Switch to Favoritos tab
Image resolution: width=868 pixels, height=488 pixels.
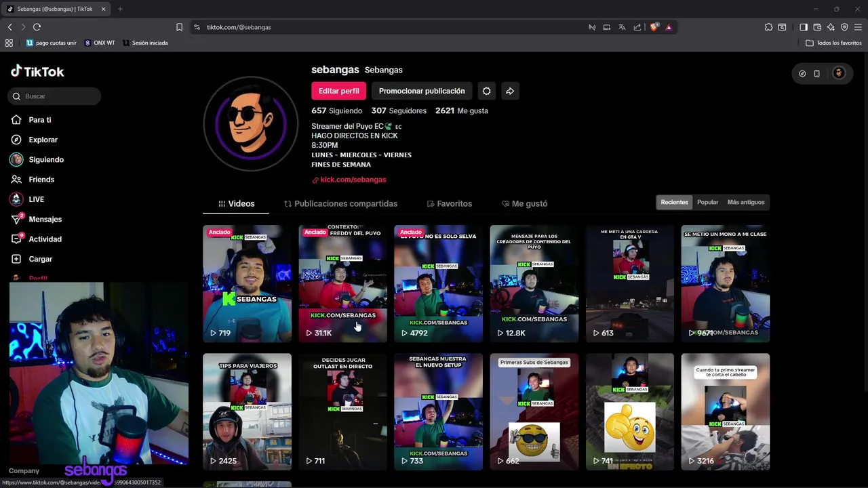click(x=449, y=203)
